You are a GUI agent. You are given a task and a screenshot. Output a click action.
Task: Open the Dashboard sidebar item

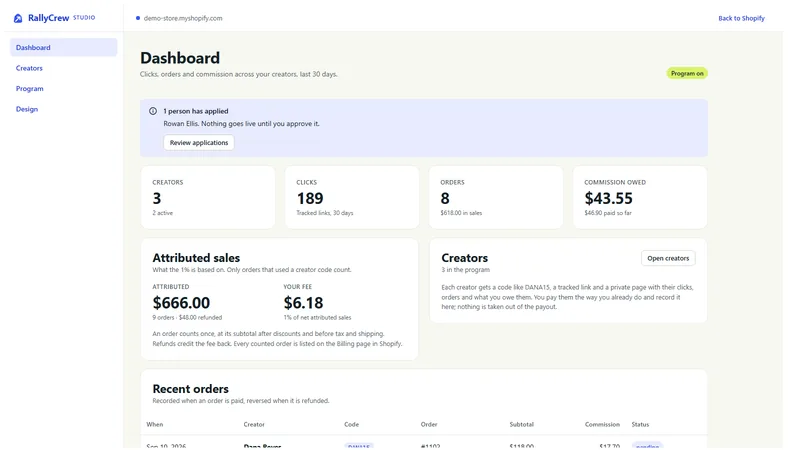pyautogui.click(x=63, y=47)
